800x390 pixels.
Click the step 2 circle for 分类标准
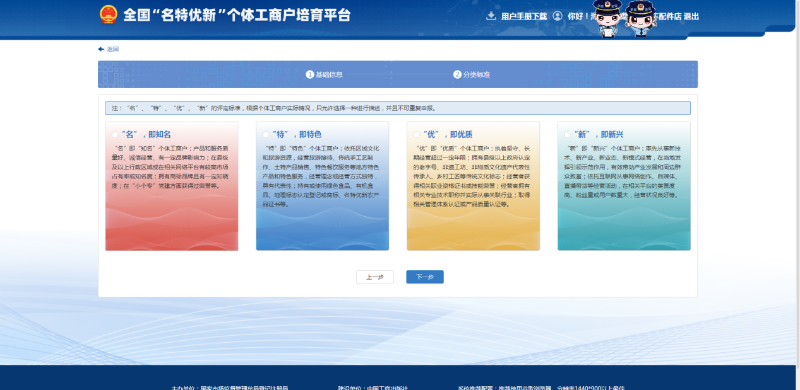tap(457, 75)
